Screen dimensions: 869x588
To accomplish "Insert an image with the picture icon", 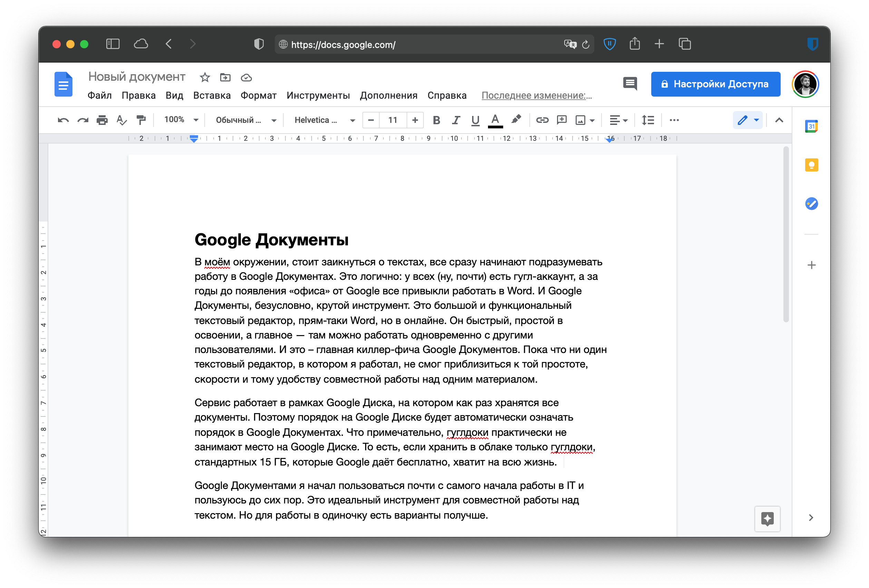I will [x=580, y=120].
